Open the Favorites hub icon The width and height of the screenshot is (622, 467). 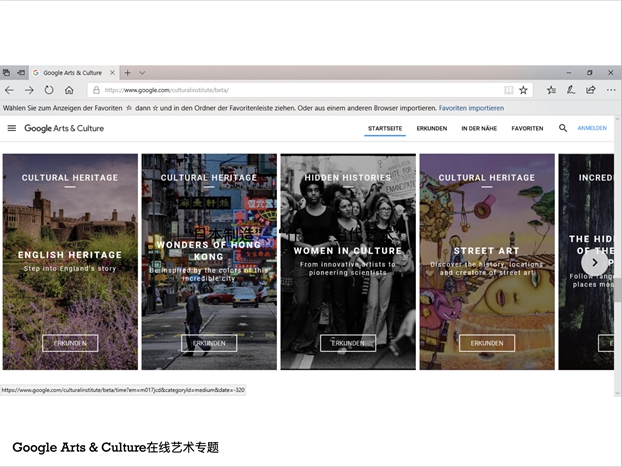point(551,90)
